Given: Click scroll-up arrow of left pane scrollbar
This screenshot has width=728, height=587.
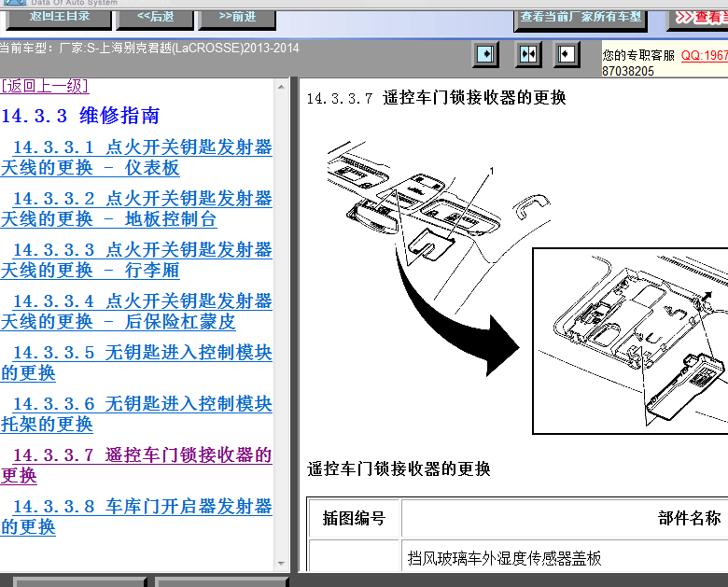Looking at the screenshot, I should (x=281, y=87).
